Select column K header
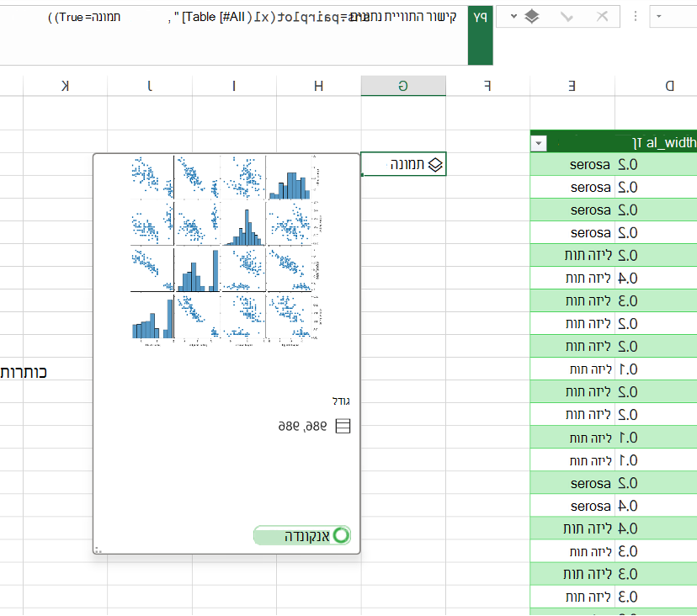The width and height of the screenshot is (697, 616). (65, 86)
